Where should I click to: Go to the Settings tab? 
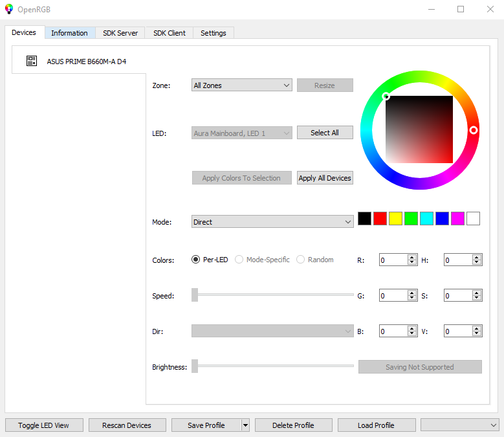pos(213,33)
